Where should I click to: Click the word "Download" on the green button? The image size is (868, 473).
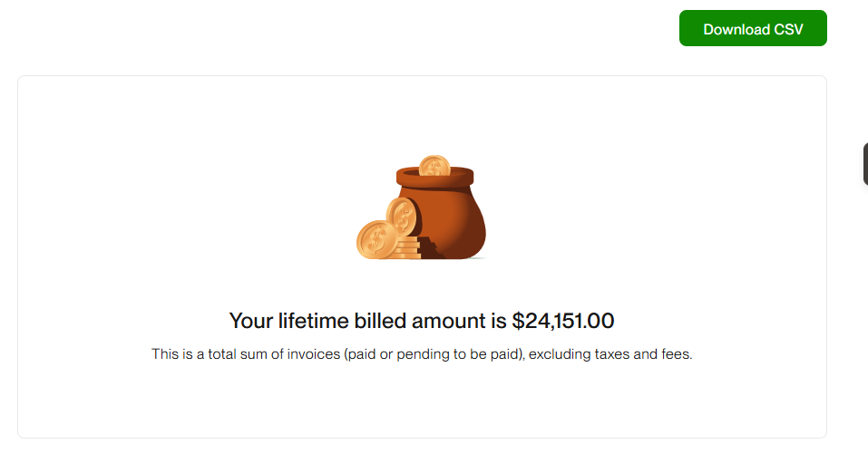click(x=736, y=29)
